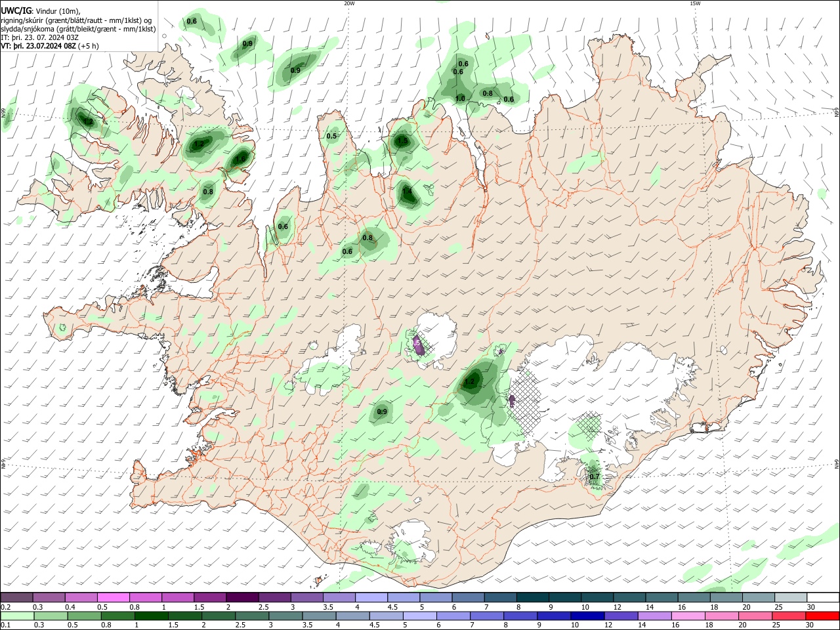840x630 pixels.
Task: Click the 0.2 swatch in the upper snow legend
Action: 16,597
